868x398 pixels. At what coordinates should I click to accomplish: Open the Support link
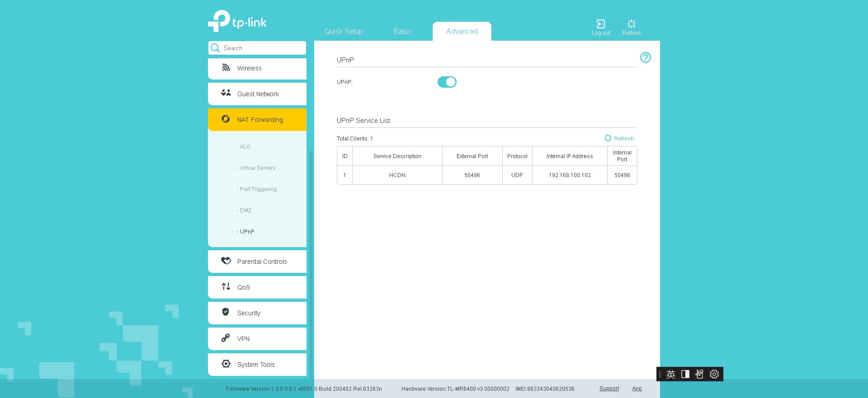point(609,389)
